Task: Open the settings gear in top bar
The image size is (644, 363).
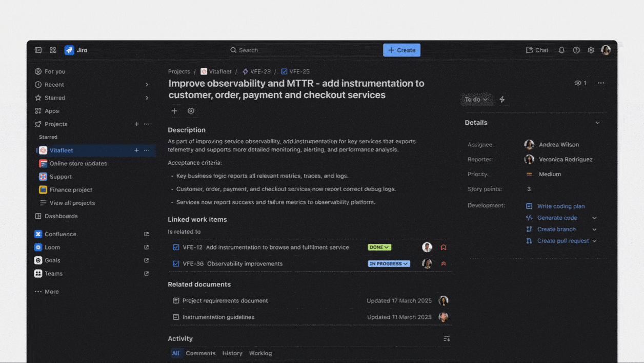Action: click(591, 50)
